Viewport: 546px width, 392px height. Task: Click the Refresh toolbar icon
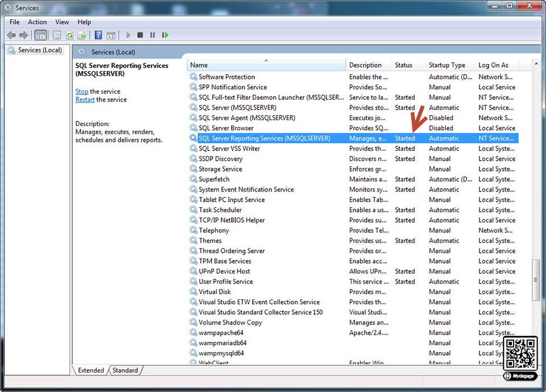coord(69,35)
